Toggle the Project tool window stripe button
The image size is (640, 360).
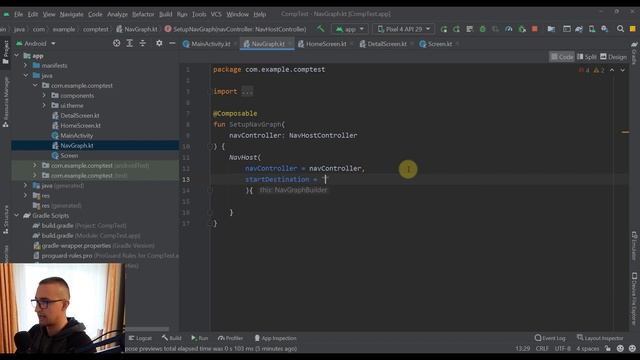click(x=5, y=52)
